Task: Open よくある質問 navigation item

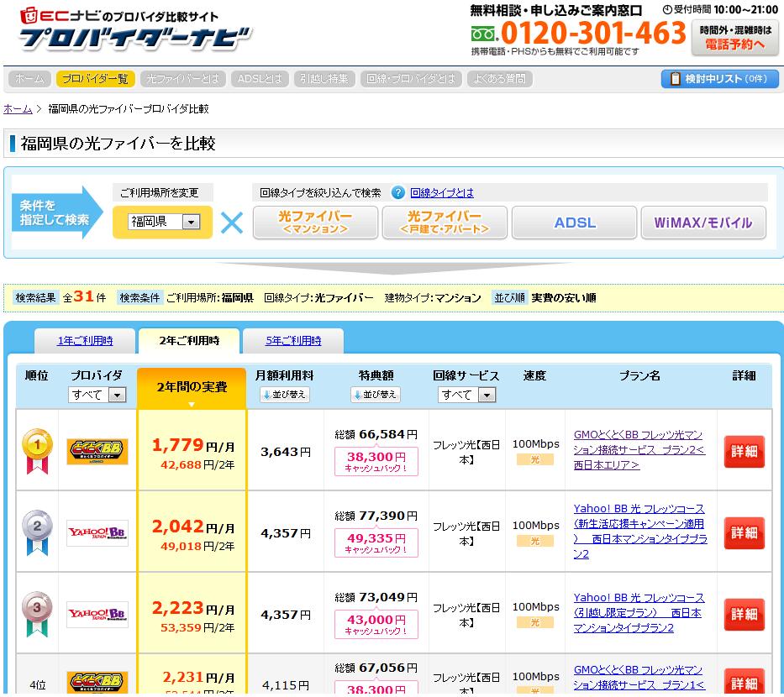Action: [499, 78]
